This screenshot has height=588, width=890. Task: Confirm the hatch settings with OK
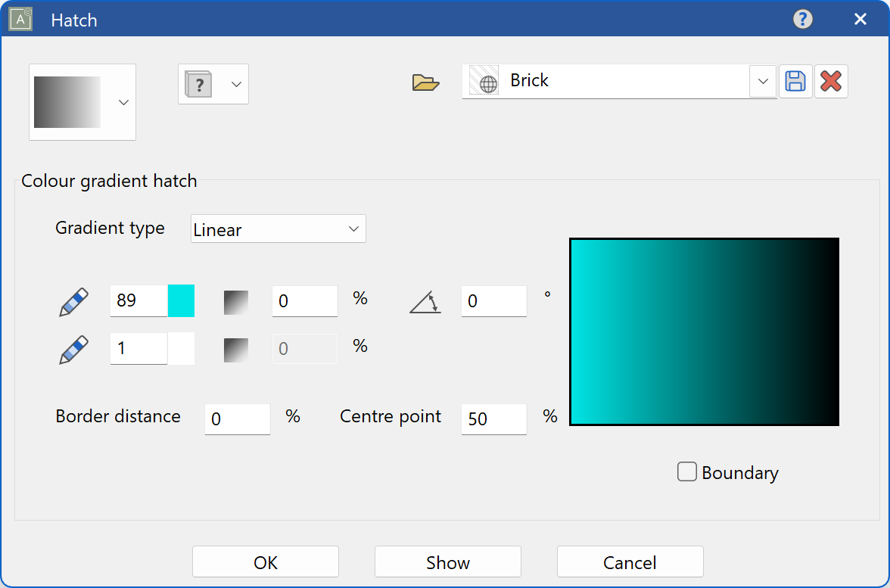click(x=265, y=562)
